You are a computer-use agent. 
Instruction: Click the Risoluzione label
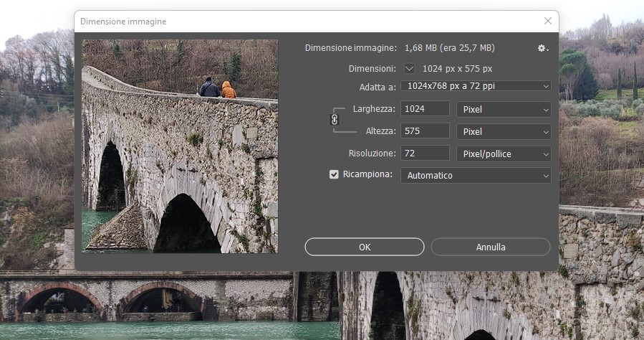(372, 154)
